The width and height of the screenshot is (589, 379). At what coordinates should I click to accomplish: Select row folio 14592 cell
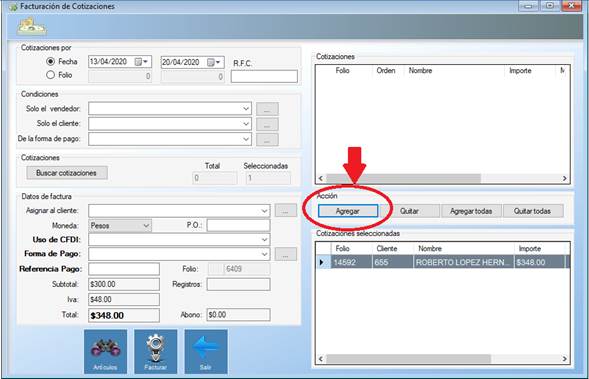click(x=351, y=262)
